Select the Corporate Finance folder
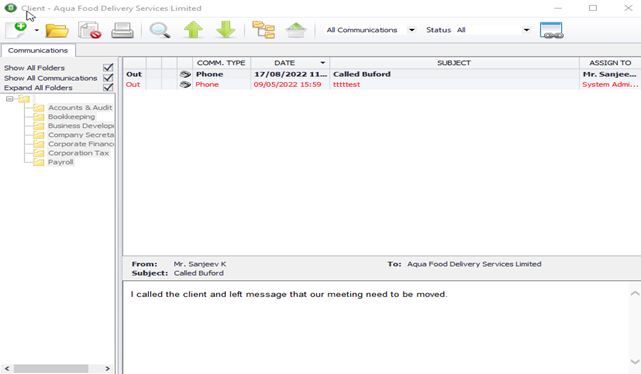Viewport: 641px width, 374px height. coord(81,144)
